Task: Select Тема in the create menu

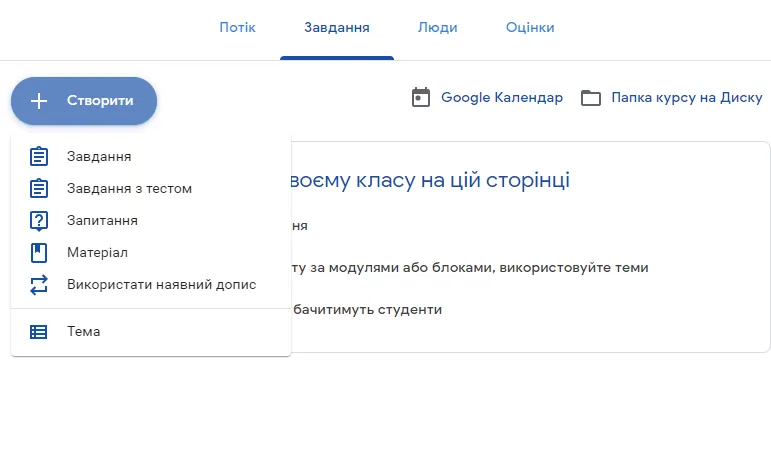Action: tap(84, 332)
